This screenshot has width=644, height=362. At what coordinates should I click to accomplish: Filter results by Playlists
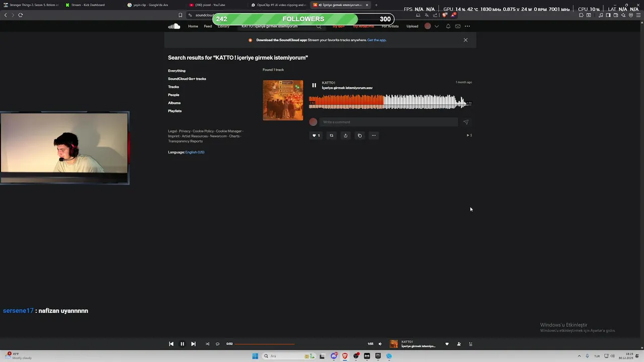click(175, 111)
